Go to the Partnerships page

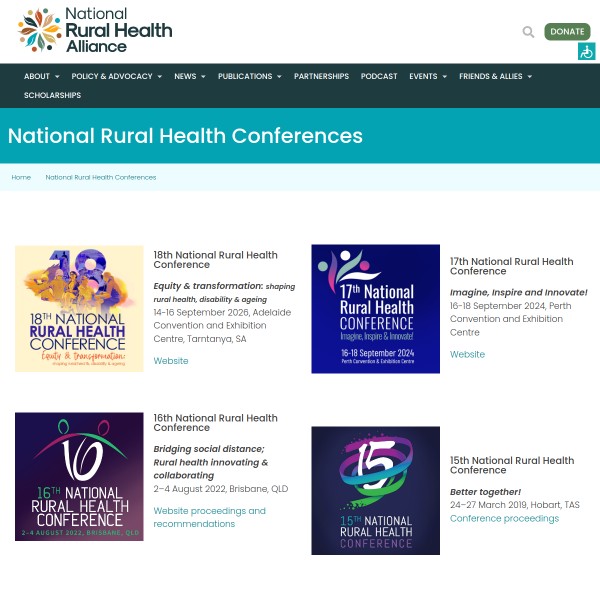(321, 76)
